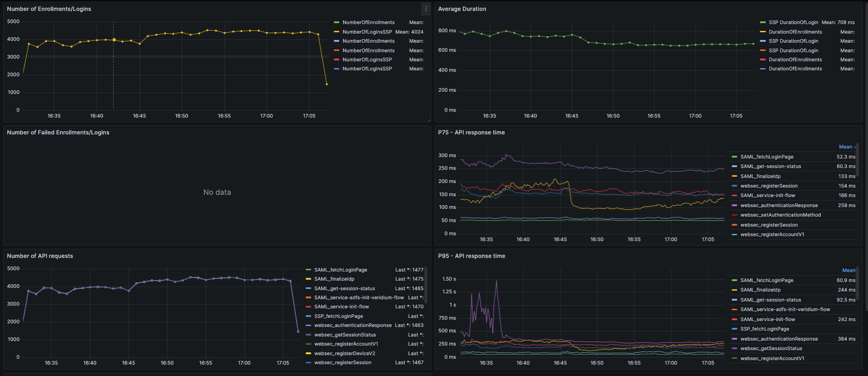
Task: Click the red DurationOfEnrollments color swatch
Action: pyautogui.click(x=763, y=59)
